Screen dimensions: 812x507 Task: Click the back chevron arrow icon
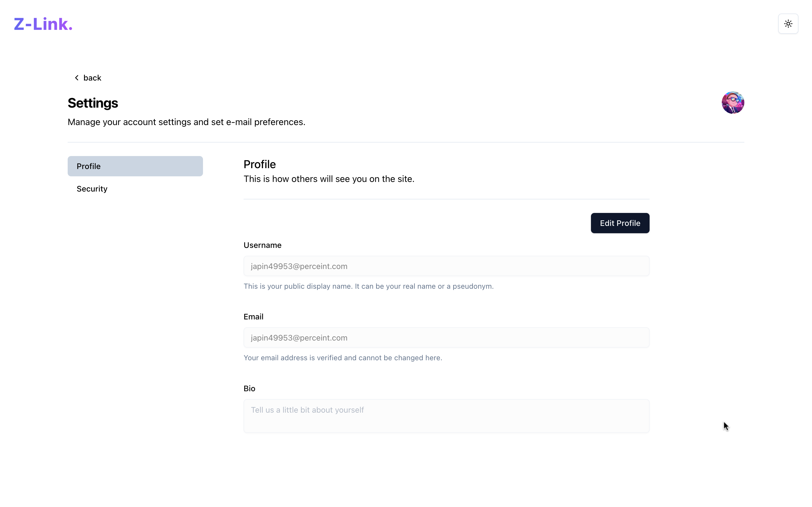pos(77,78)
